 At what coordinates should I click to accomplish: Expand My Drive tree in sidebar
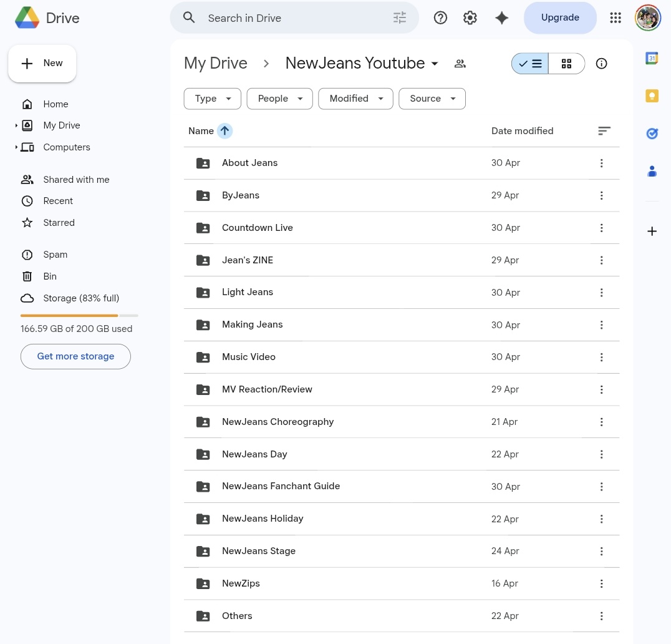16,125
